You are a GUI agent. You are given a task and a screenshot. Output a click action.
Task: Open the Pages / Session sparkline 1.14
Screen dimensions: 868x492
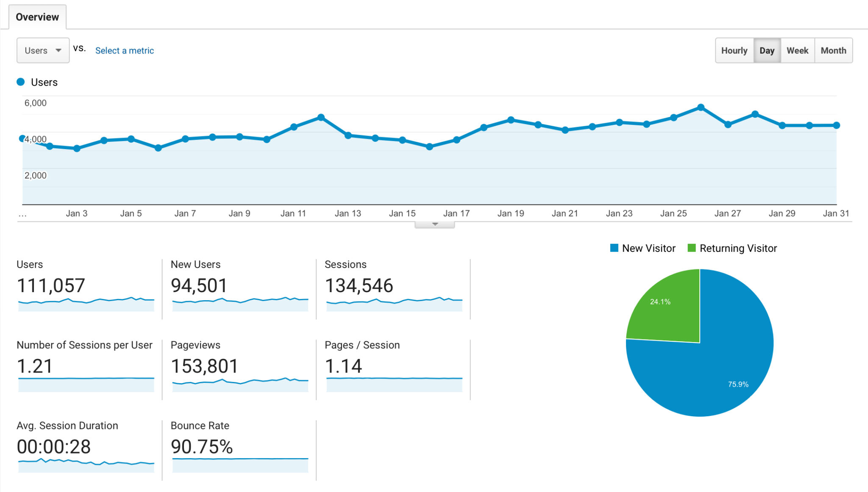394,384
